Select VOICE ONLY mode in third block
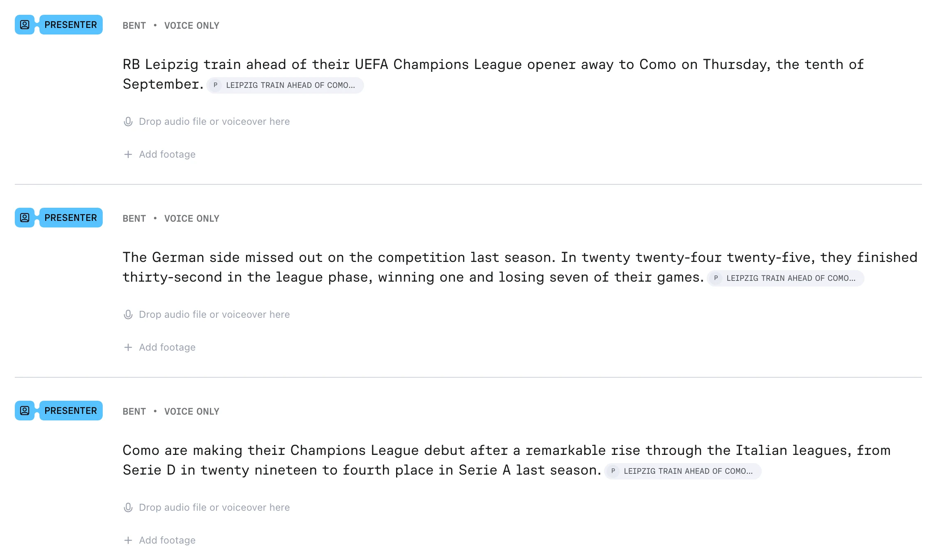This screenshot has width=945, height=560. (x=192, y=411)
